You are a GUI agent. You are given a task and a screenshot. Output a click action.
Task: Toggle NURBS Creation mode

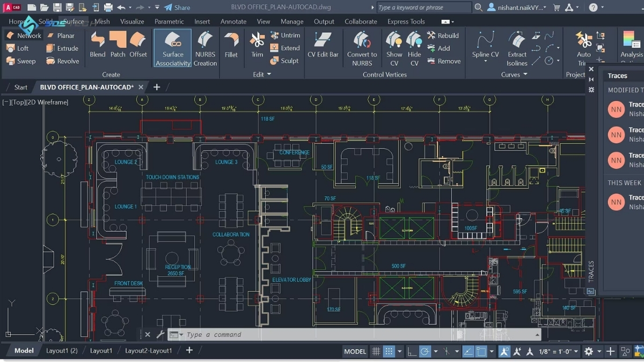pos(205,48)
